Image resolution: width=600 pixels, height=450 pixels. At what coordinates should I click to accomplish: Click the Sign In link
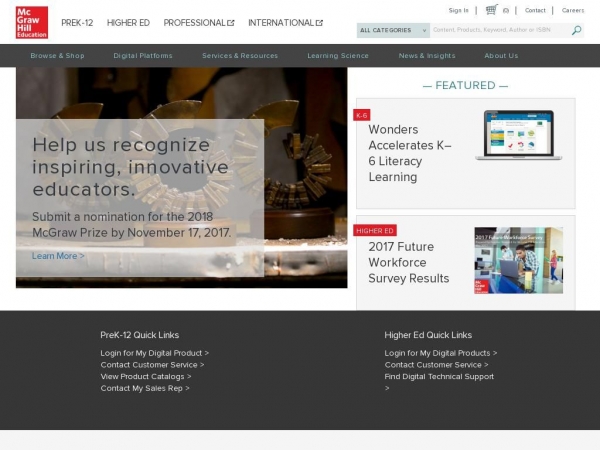tap(458, 10)
